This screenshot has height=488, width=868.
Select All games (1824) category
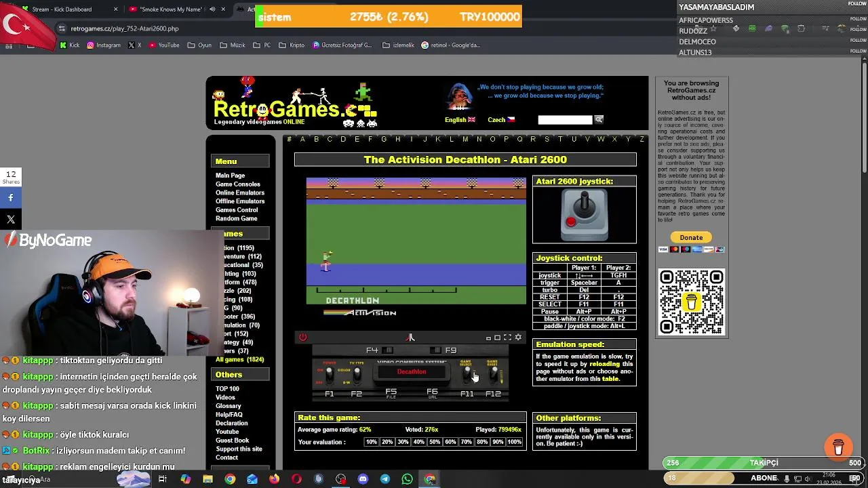pyautogui.click(x=239, y=359)
